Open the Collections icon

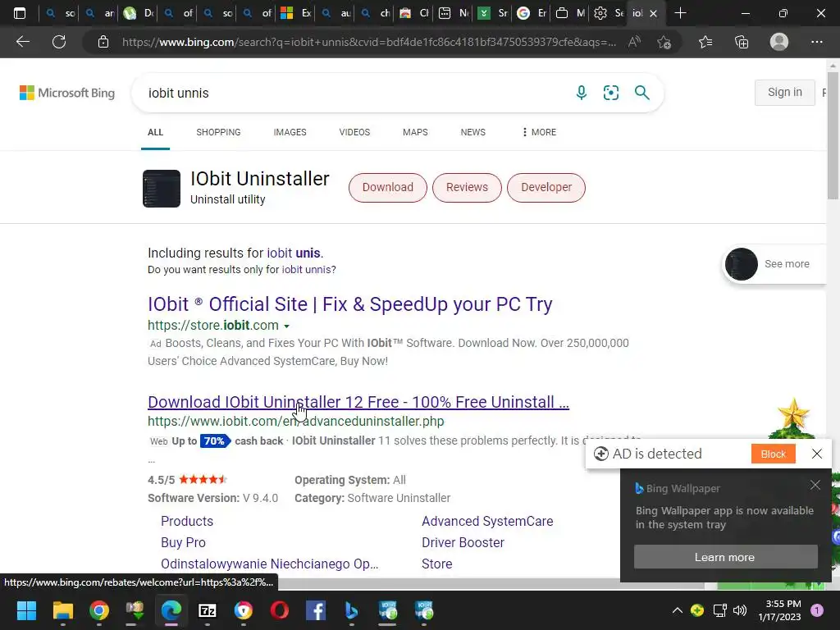[x=742, y=42]
